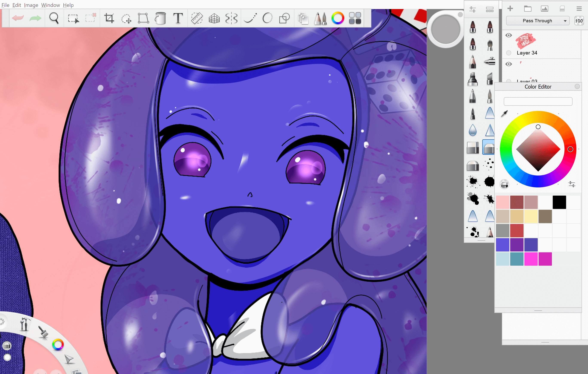Activate the Symmetry tool

(x=231, y=18)
